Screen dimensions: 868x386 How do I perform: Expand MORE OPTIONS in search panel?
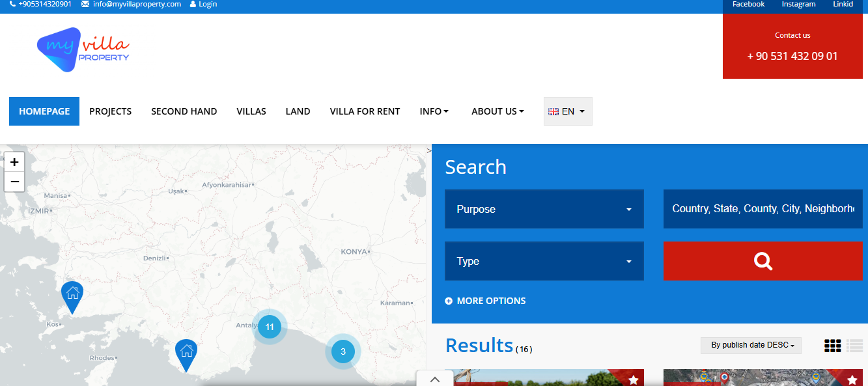[485, 301]
